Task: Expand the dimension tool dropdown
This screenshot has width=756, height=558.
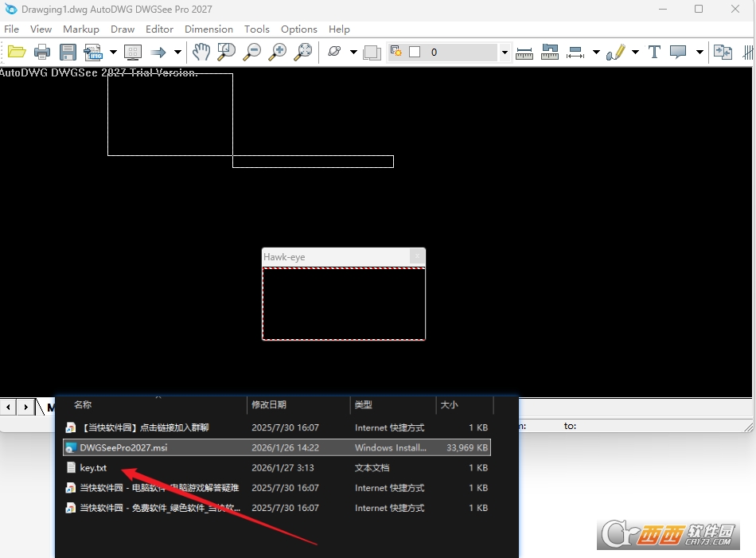Action: coord(596,52)
